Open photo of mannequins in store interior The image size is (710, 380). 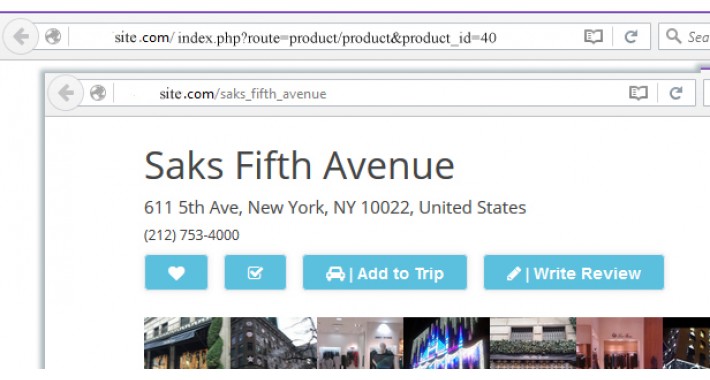[x=360, y=343]
